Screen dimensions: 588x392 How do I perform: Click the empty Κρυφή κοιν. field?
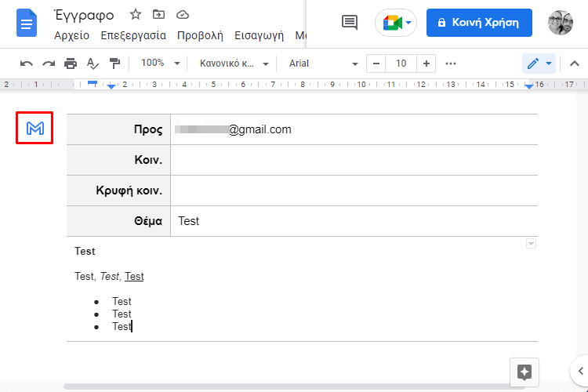coord(354,191)
